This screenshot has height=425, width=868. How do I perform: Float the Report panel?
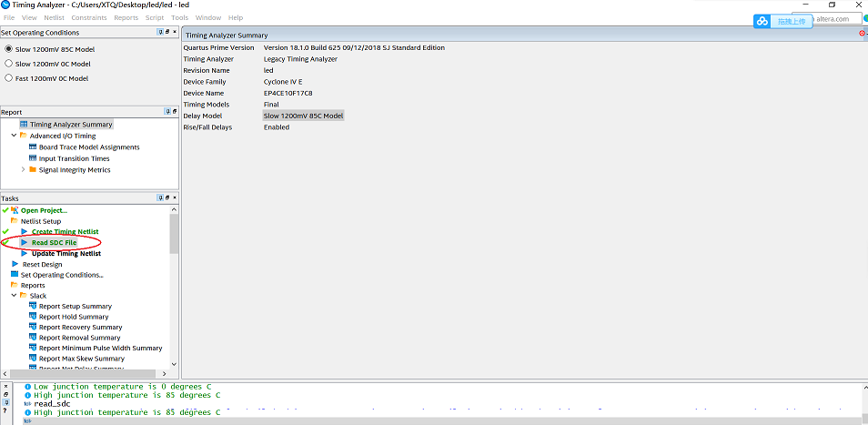[x=175, y=112]
